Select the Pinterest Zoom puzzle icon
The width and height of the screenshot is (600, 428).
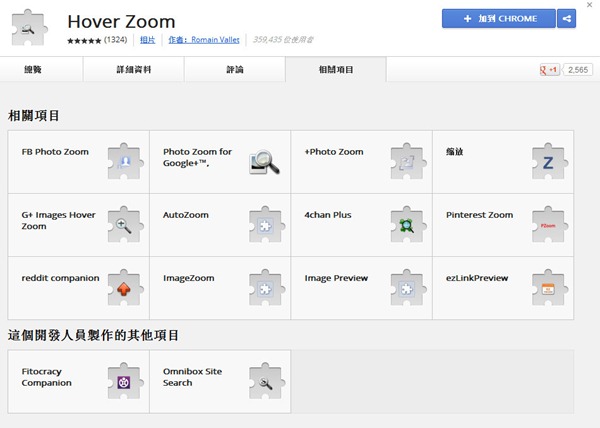coord(548,224)
